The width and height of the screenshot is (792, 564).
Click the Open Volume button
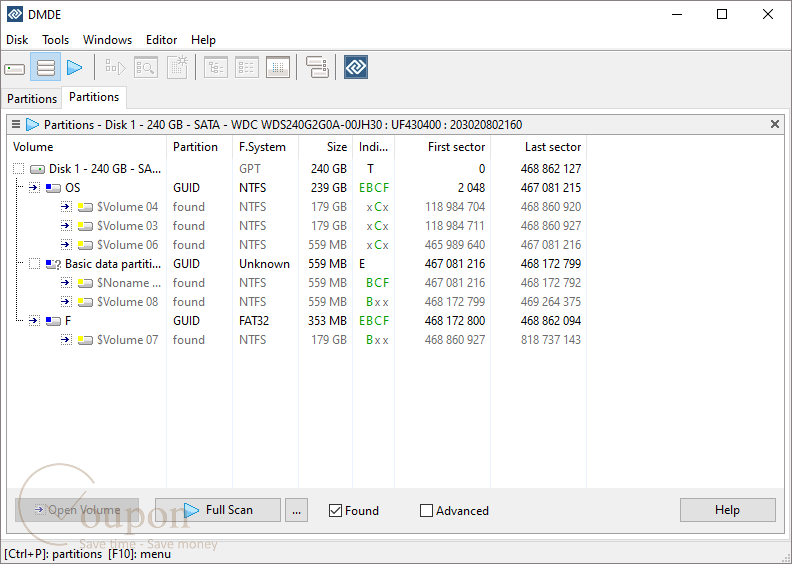coord(77,510)
